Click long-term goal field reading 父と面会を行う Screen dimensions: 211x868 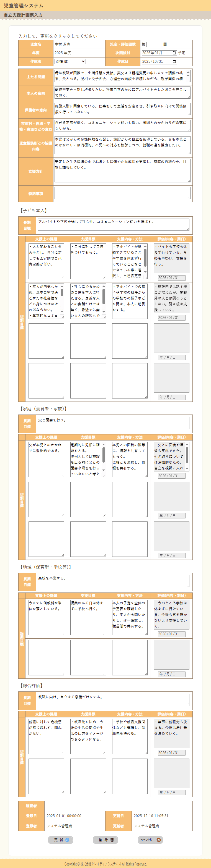[x=113, y=423]
